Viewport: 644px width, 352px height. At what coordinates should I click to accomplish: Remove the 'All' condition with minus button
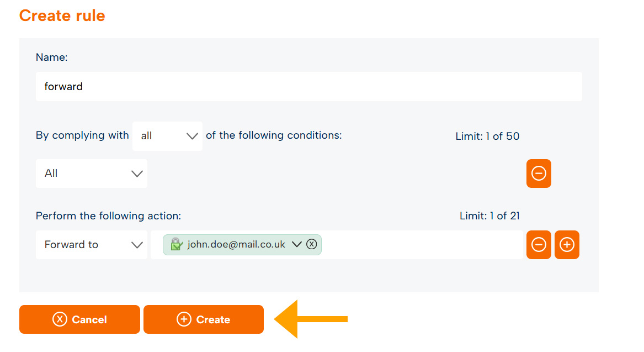coord(539,174)
